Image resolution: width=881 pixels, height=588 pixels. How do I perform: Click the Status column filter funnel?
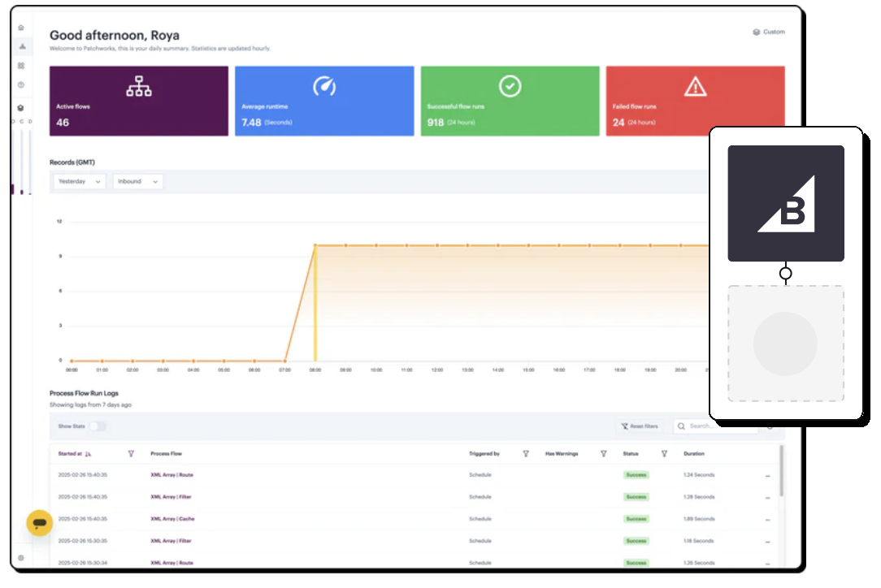664,454
